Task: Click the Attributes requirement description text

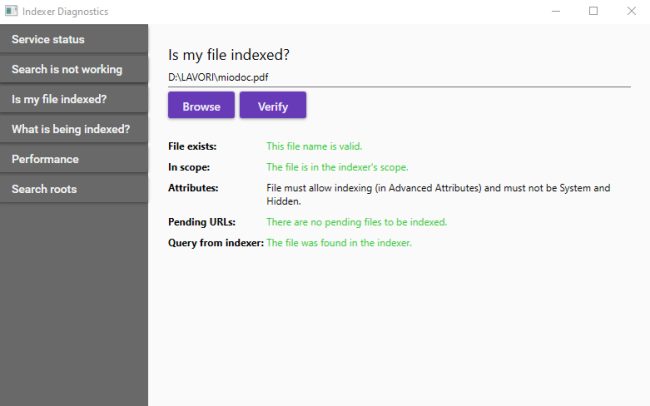Action: point(437,194)
